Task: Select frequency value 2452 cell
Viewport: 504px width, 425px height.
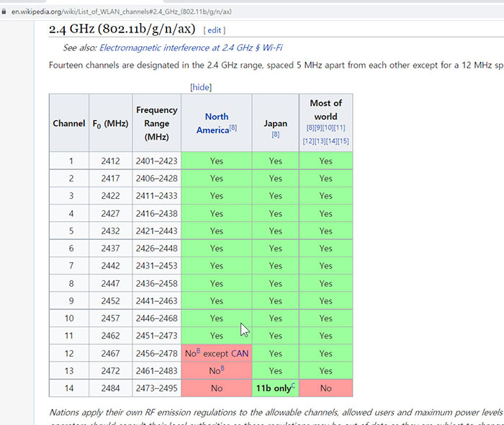Action: pyautogui.click(x=110, y=300)
